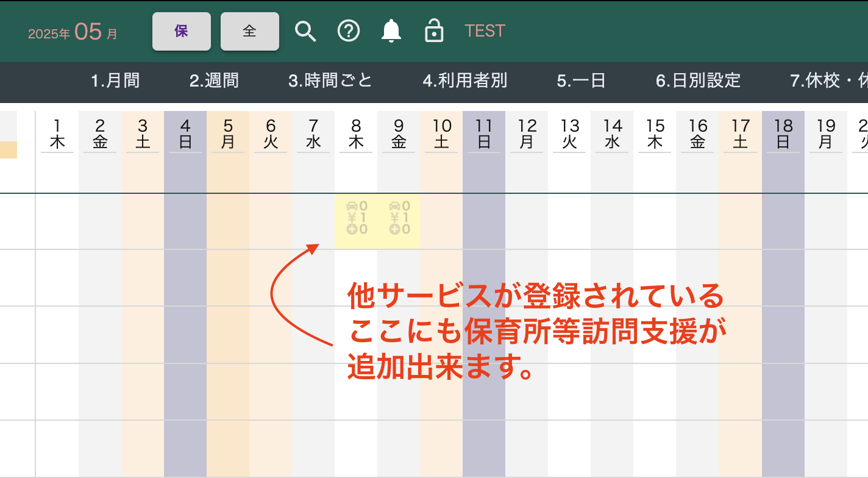868x478 pixels.
Task: Click the TEST account label
Action: click(485, 31)
